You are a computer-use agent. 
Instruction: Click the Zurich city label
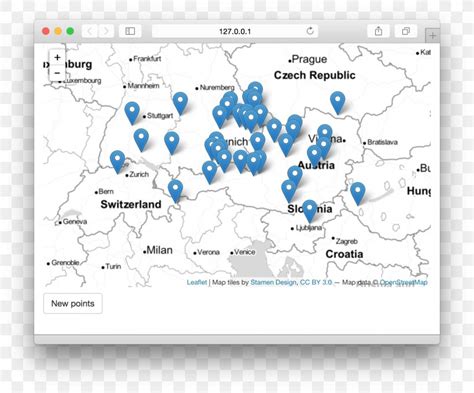click(x=138, y=174)
